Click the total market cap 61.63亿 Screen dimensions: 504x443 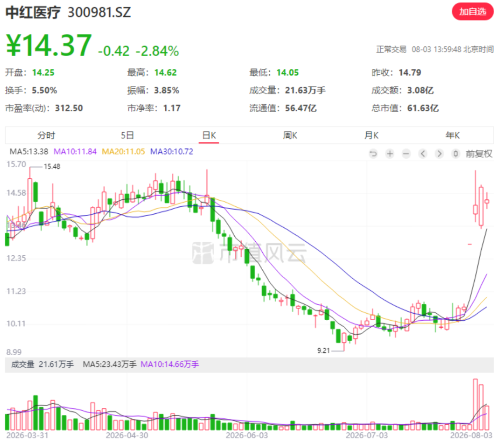[423, 108]
